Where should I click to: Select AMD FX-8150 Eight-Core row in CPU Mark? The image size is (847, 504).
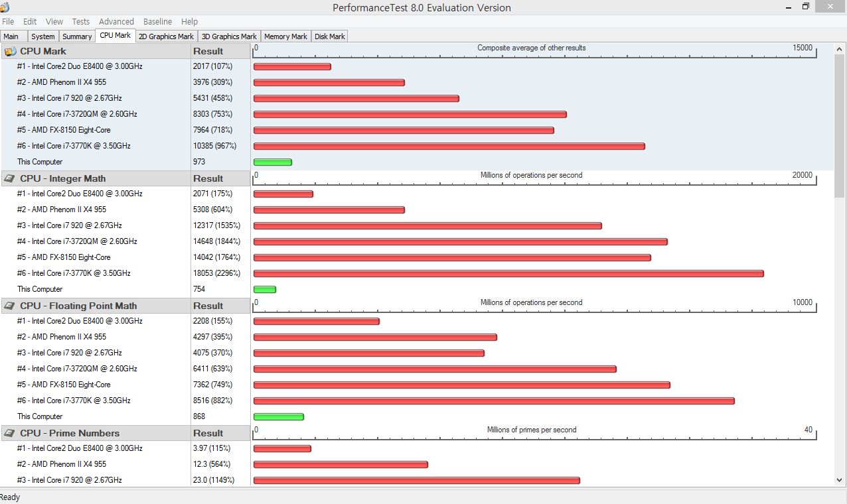point(64,130)
